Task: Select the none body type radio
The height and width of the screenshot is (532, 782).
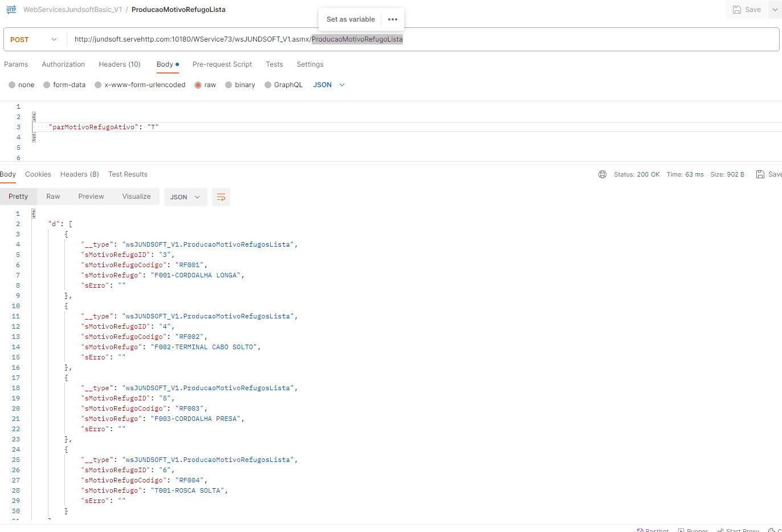Action: coord(12,85)
